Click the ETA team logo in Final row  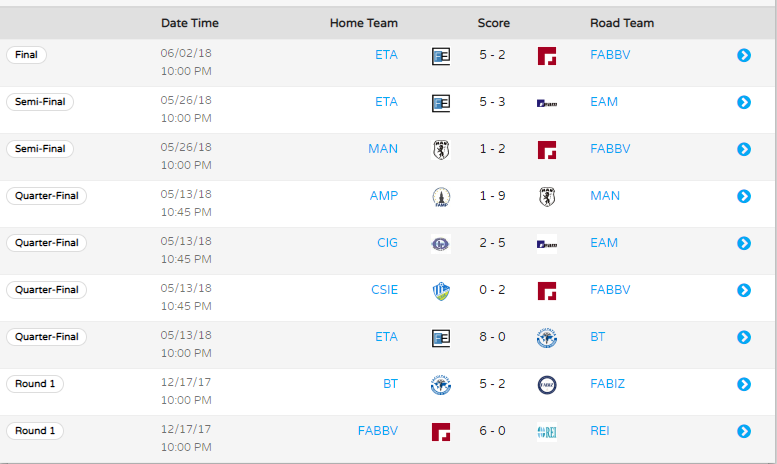(x=441, y=56)
